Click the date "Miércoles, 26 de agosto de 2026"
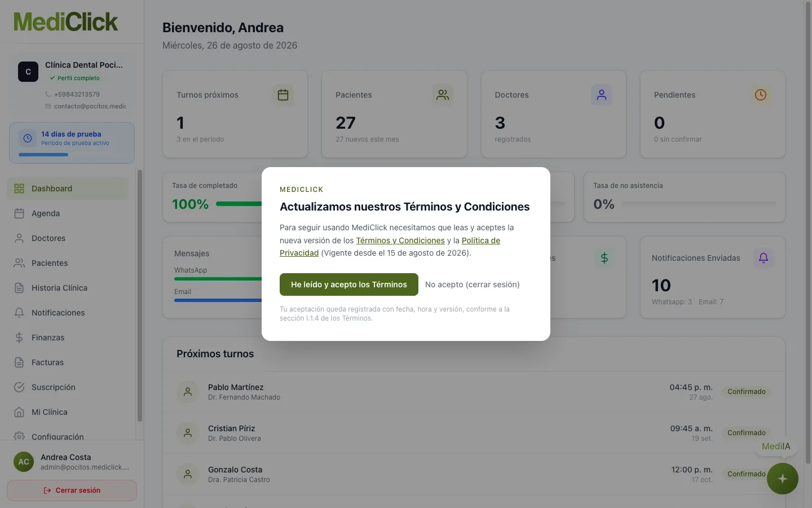Screen dimensions: 812x508 tap(230, 45)
